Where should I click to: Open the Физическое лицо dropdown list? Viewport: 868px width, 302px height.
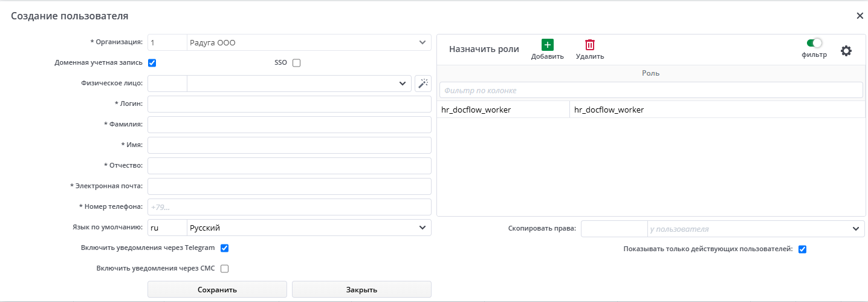point(403,84)
